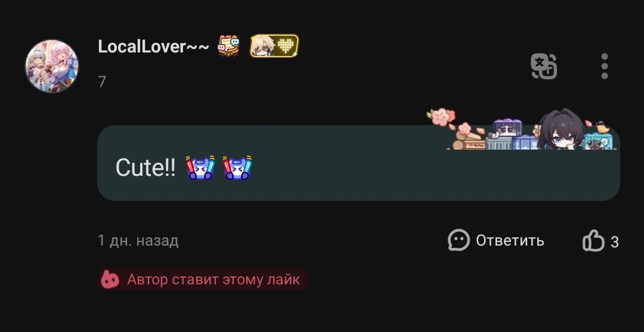This screenshot has height=332, width=644.
Task: Tap the reply speech-bubble icon
Action: pyautogui.click(x=459, y=240)
